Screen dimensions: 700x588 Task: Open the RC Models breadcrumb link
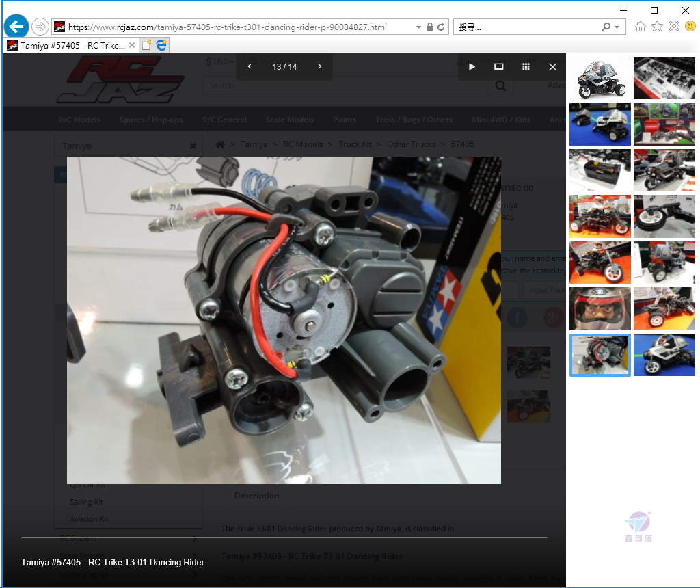tap(303, 144)
